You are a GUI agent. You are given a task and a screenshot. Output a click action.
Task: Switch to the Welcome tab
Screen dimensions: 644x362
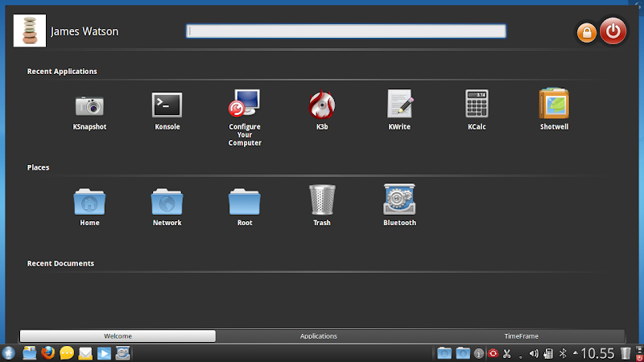pyautogui.click(x=118, y=335)
